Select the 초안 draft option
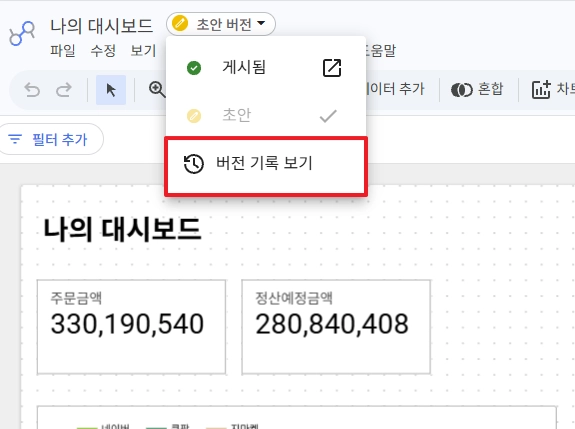The height and width of the screenshot is (429, 575). point(266,116)
